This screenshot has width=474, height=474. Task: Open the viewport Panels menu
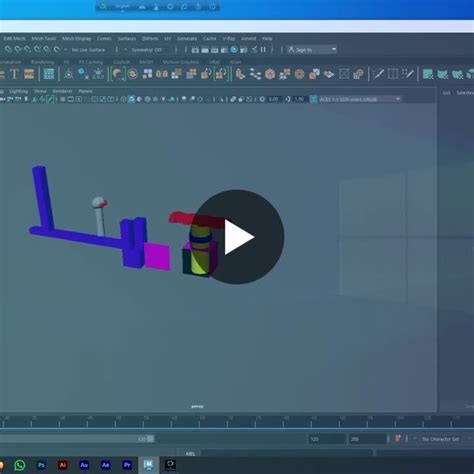85,91
